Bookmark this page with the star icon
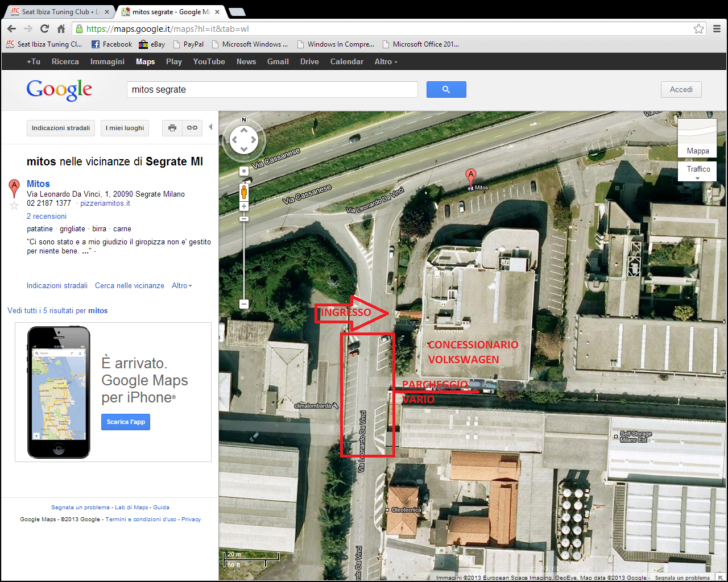The image size is (728, 582). pos(698,28)
